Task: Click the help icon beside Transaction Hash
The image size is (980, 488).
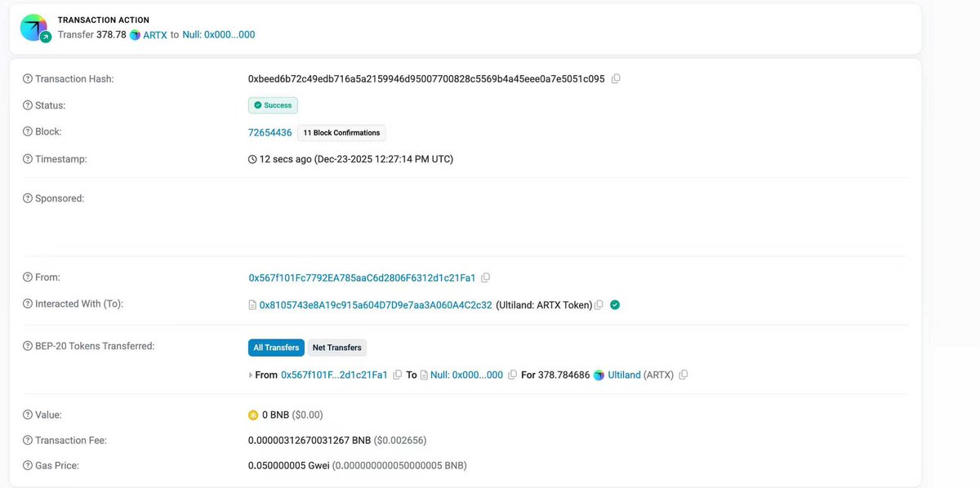Action: pos(28,78)
